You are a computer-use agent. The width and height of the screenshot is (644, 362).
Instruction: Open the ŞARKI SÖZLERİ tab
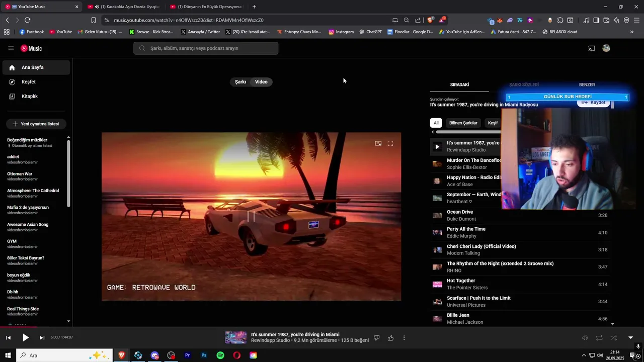[x=524, y=84]
